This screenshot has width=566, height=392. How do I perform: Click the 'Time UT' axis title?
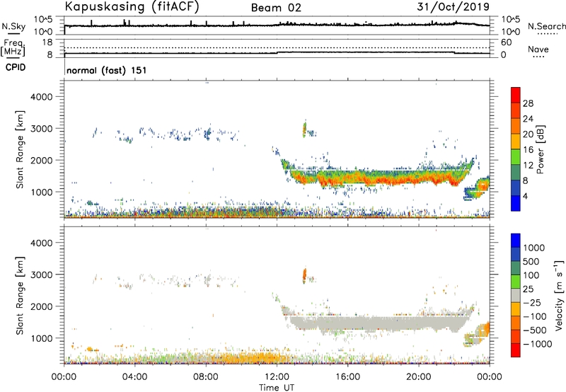(x=277, y=388)
